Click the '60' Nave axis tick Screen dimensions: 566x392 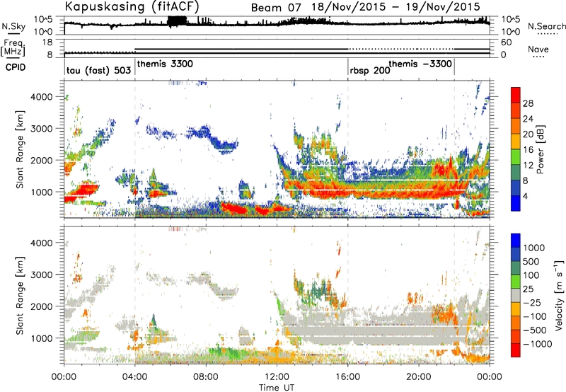(x=507, y=42)
